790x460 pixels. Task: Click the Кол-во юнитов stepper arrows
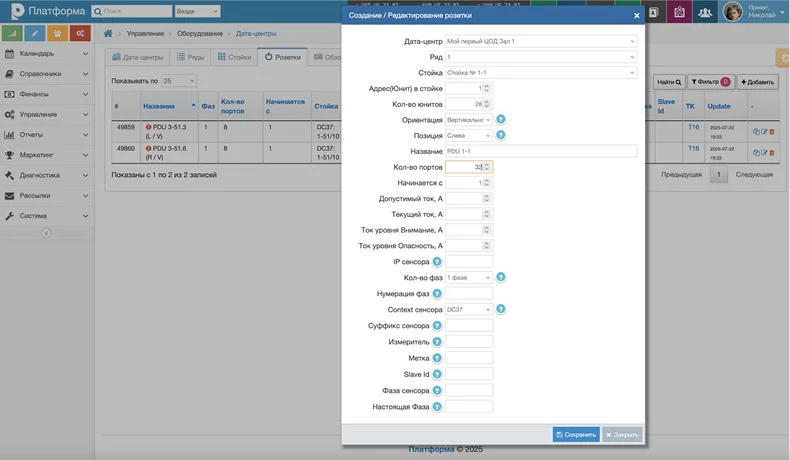point(486,104)
